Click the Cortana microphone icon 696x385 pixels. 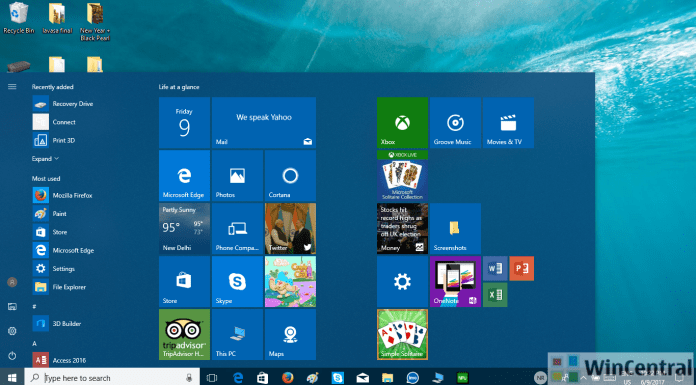point(190,378)
